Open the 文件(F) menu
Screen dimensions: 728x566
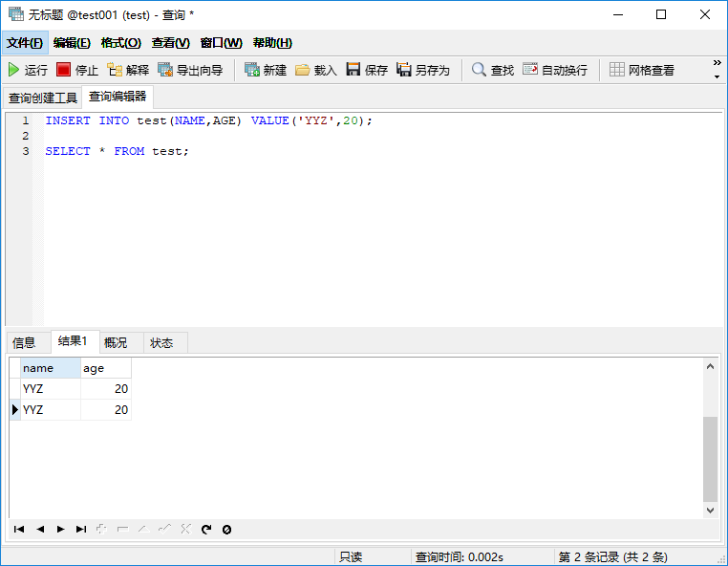25,43
